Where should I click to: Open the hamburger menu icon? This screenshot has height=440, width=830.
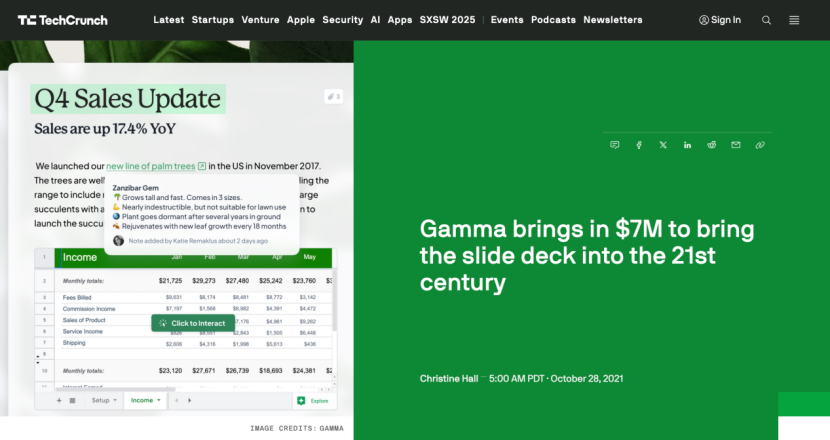point(794,20)
